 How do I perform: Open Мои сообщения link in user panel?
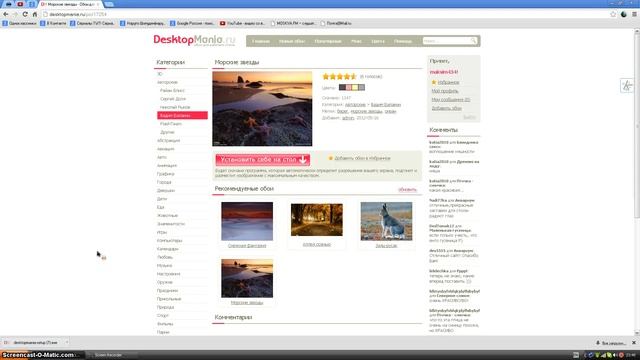[451, 100]
